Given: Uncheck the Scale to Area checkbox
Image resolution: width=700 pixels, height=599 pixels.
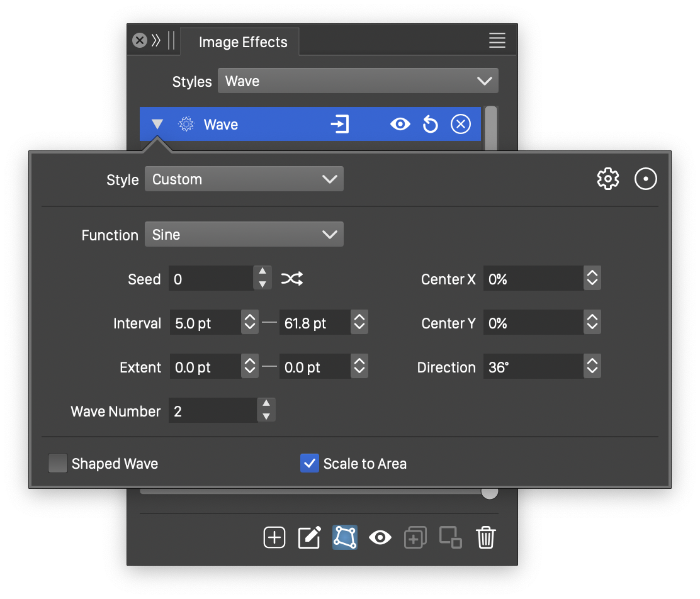Looking at the screenshot, I should [310, 464].
